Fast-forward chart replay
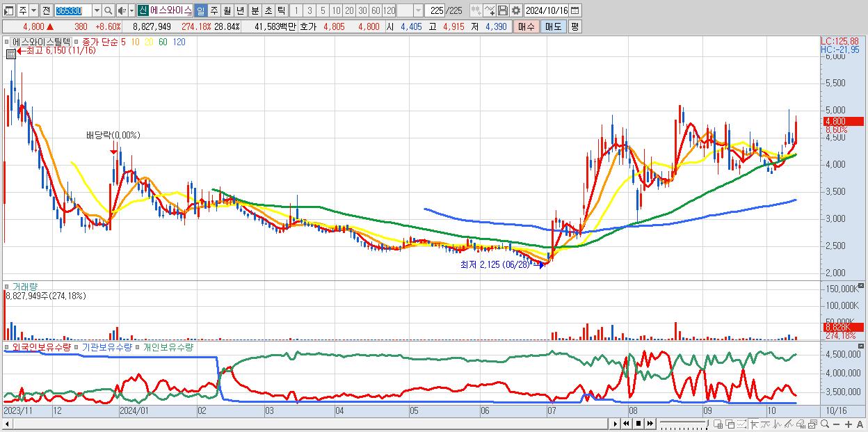Image resolution: width=868 pixels, height=432 pixels. click(650, 424)
